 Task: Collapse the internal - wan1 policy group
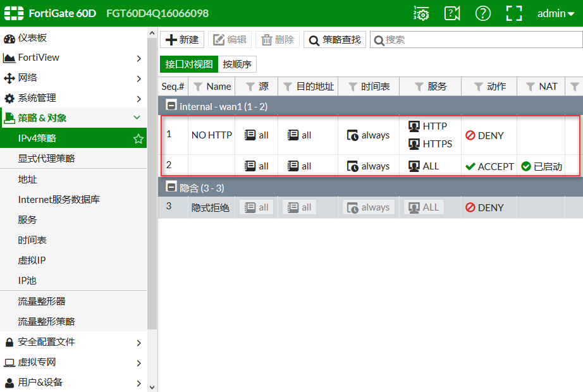171,106
